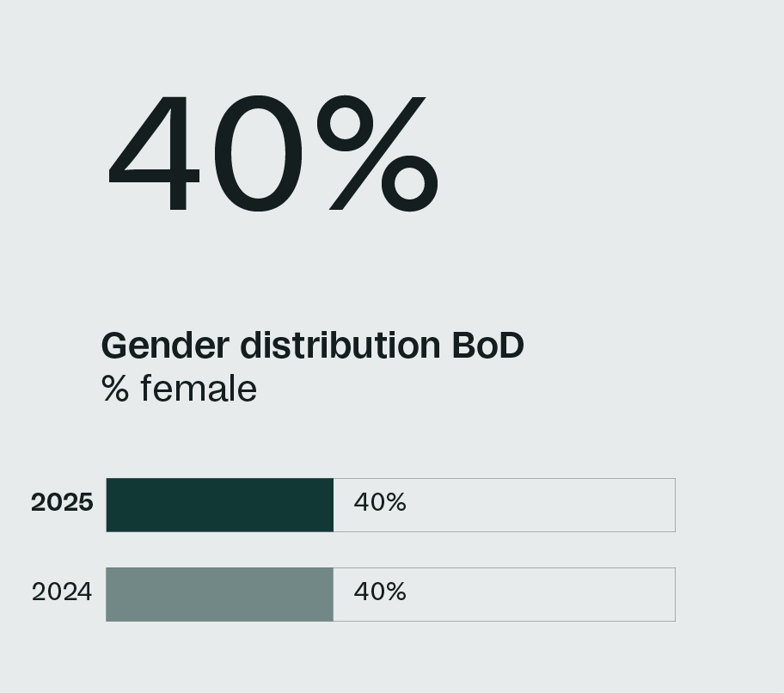Click the 40% value on the 2025 bar
The height and width of the screenshot is (693, 784).
(x=380, y=503)
